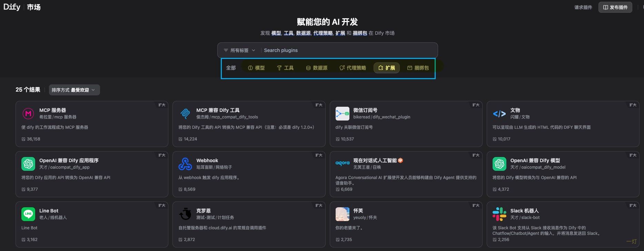Click the Agora plugin logo
Viewport: 644px width, 251px height.
pyautogui.click(x=342, y=164)
